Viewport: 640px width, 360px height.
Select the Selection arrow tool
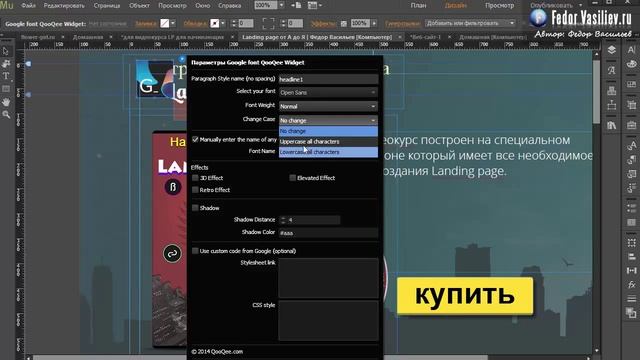(6, 51)
